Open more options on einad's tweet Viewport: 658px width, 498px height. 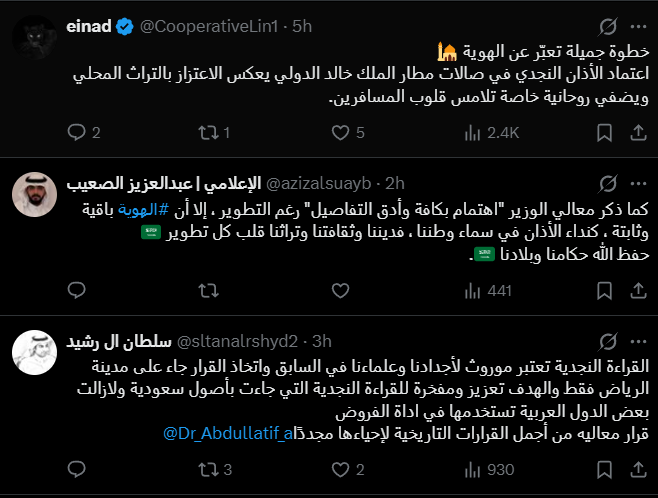pos(635,26)
